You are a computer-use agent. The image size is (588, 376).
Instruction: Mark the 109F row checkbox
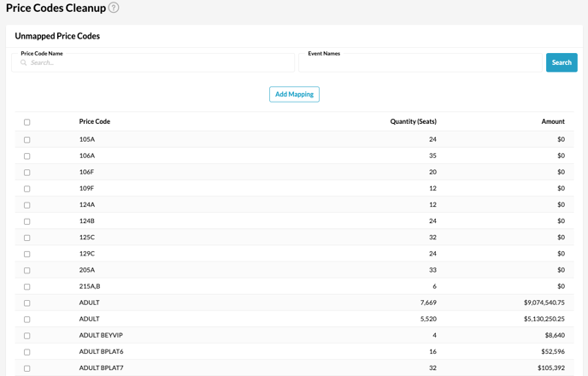coord(26,189)
